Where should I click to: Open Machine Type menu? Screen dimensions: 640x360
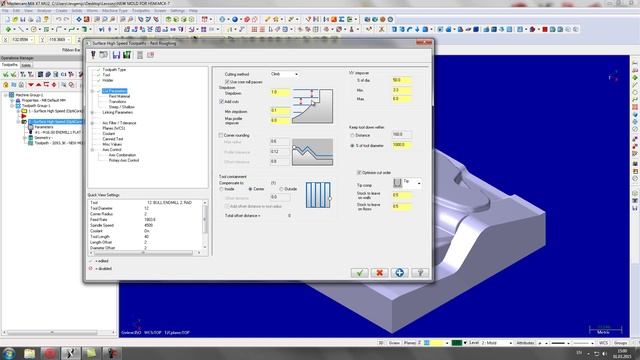115,11
